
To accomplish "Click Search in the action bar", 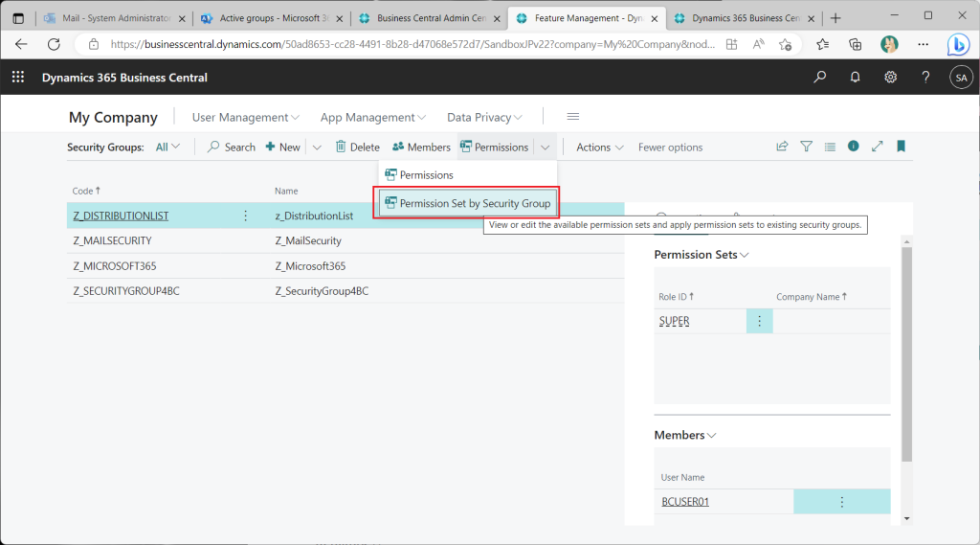I will point(232,148).
